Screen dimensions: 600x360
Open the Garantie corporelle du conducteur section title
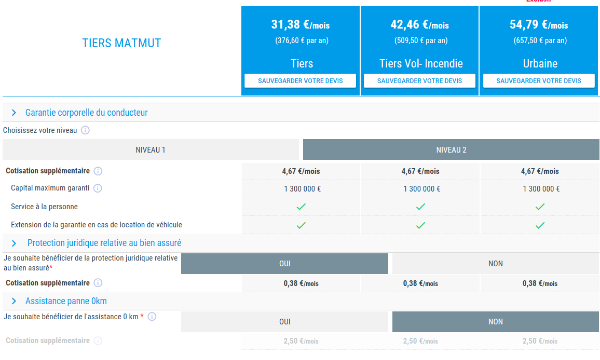tap(86, 112)
